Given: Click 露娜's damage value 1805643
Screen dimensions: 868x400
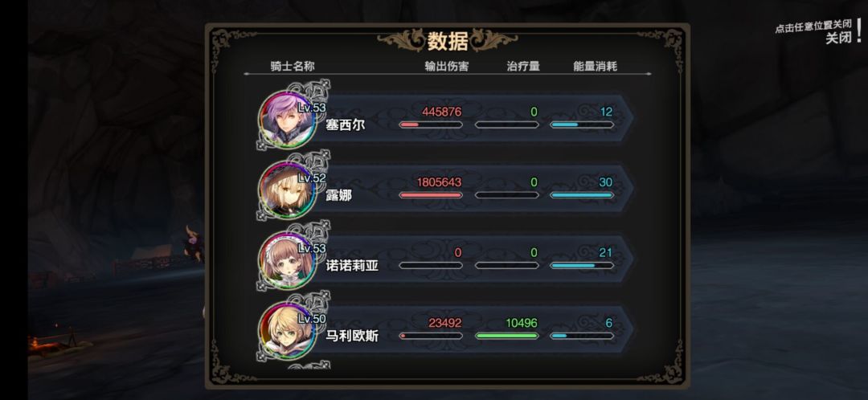Looking at the screenshot, I should point(438,182).
